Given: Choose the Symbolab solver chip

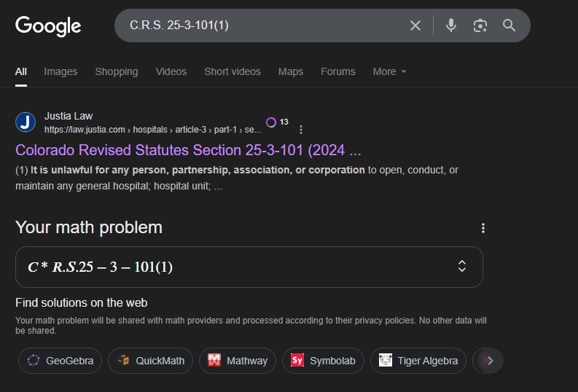Looking at the screenshot, I should click(x=323, y=361).
